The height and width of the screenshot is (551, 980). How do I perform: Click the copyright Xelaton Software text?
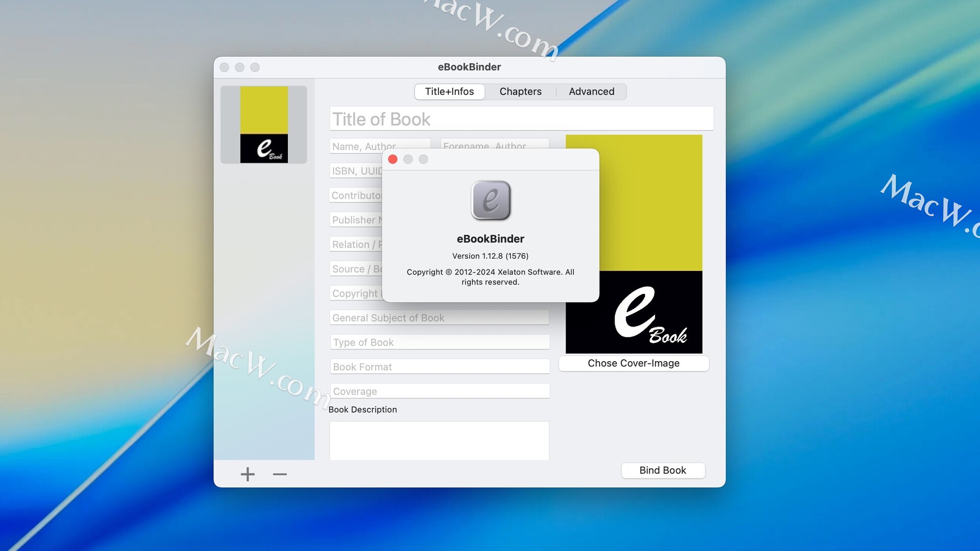pos(491,277)
